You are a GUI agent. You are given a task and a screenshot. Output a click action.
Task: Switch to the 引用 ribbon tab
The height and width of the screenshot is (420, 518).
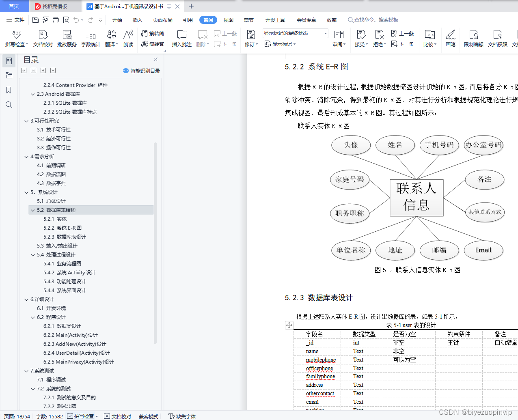point(188,20)
